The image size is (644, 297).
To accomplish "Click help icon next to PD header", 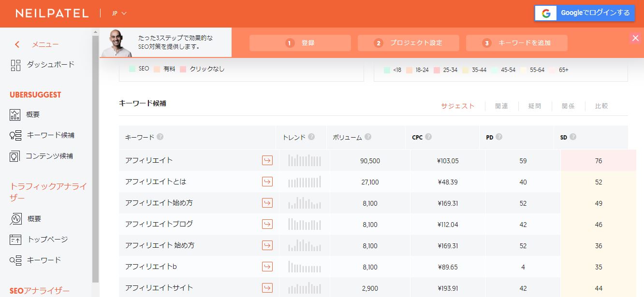I will [499, 137].
